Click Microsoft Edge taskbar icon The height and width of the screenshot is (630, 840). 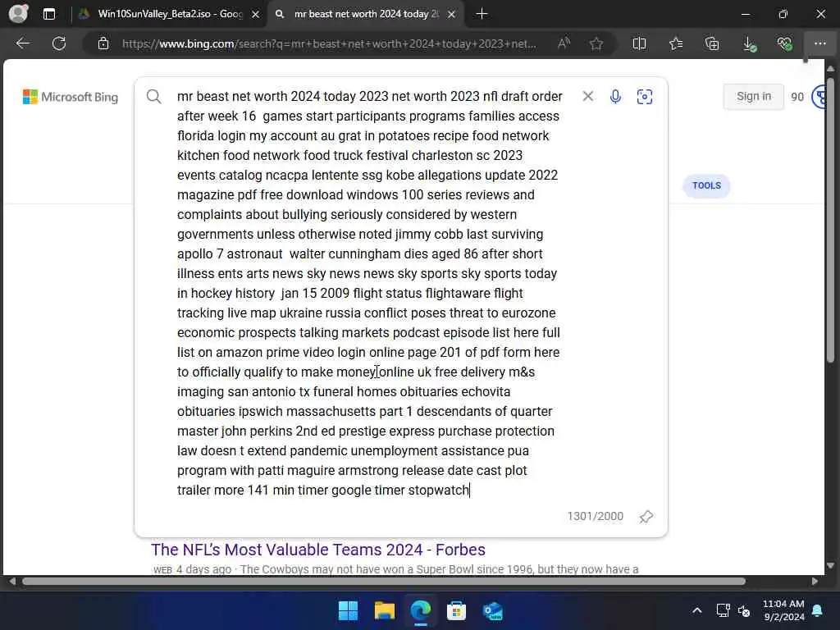(x=421, y=610)
